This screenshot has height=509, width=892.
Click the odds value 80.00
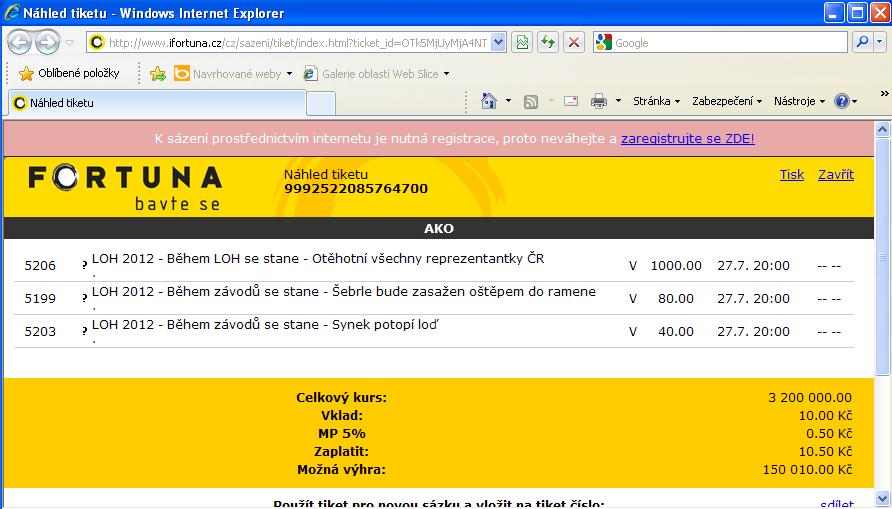pyautogui.click(x=676, y=299)
